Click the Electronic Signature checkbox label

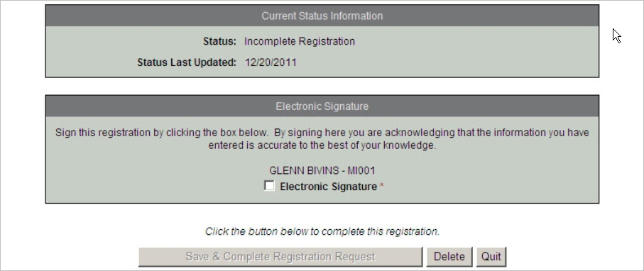tap(328, 187)
